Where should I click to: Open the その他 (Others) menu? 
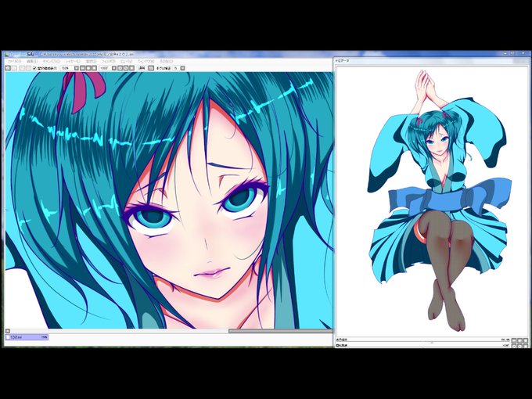point(166,61)
